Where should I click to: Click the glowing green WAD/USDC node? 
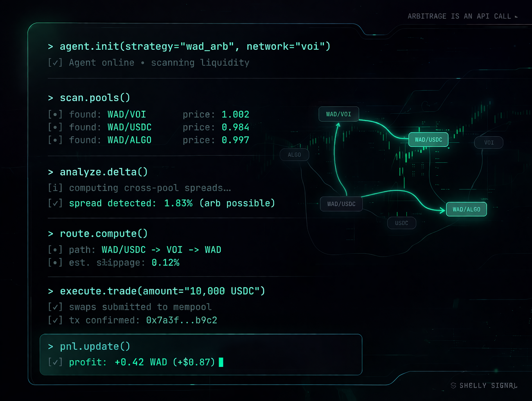tap(428, 140)
